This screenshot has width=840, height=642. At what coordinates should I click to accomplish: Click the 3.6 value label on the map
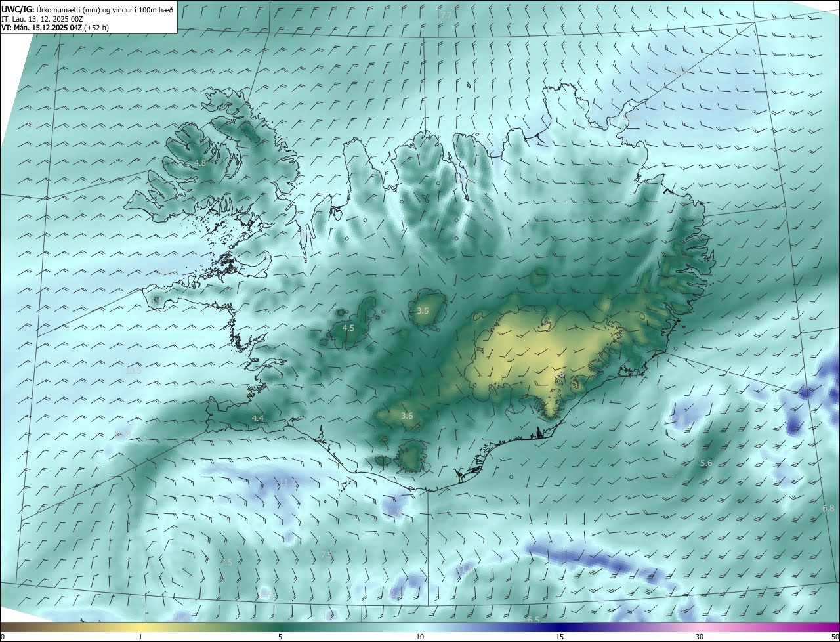407,416
